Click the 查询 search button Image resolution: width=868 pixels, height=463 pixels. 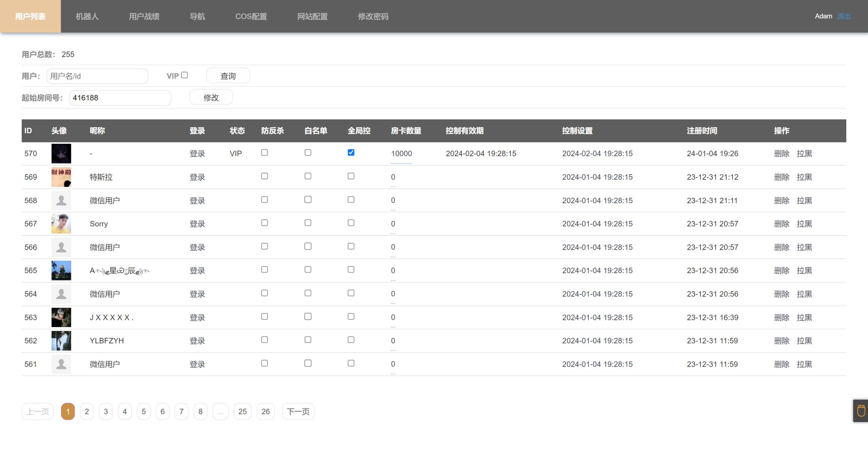228,76
